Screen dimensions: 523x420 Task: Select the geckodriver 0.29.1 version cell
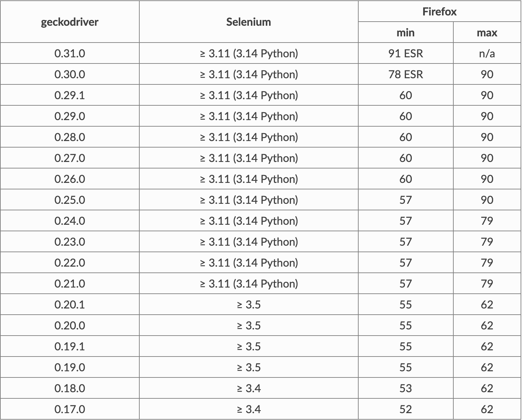[70, 95]
